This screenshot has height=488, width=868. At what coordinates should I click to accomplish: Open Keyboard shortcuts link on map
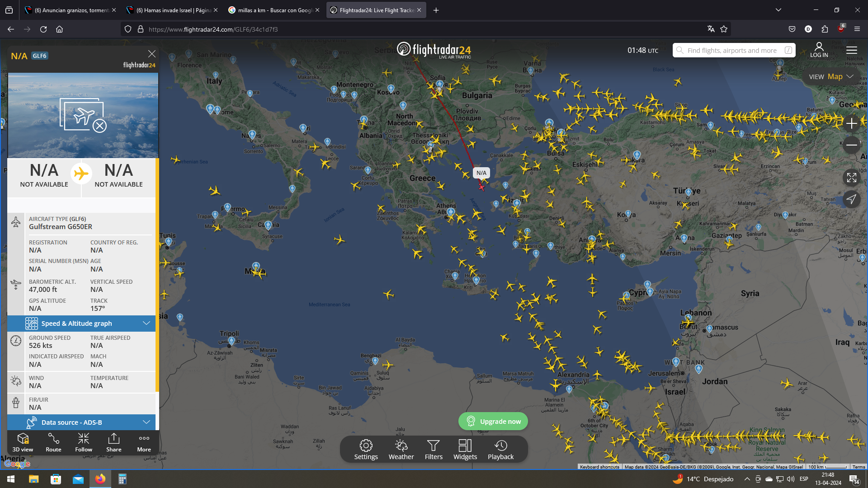tap(599, 467)
